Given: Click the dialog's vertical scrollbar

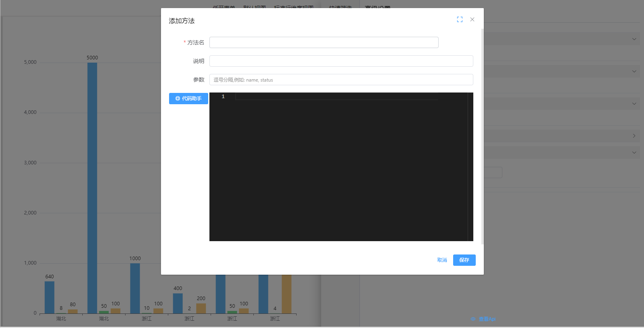Looking at the screenshot, I should (482, 137).
